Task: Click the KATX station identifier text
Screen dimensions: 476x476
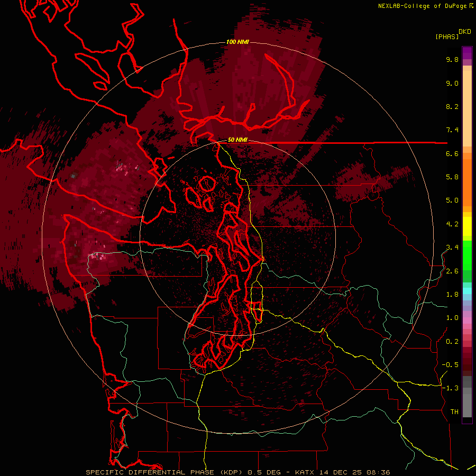Action: pyautogui.click(x=306, y=472)
